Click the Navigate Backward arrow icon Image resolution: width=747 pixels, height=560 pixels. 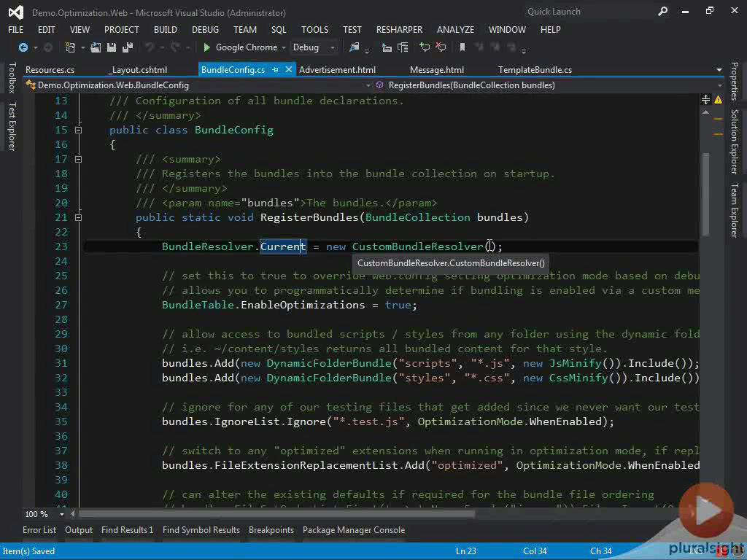23,47
